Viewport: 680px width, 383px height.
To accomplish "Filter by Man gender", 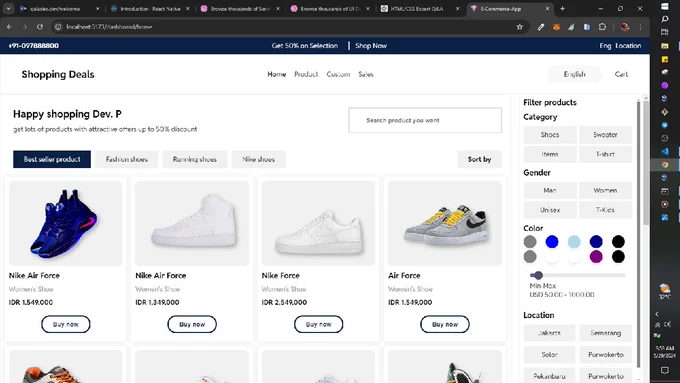I will tap(550, 190).
